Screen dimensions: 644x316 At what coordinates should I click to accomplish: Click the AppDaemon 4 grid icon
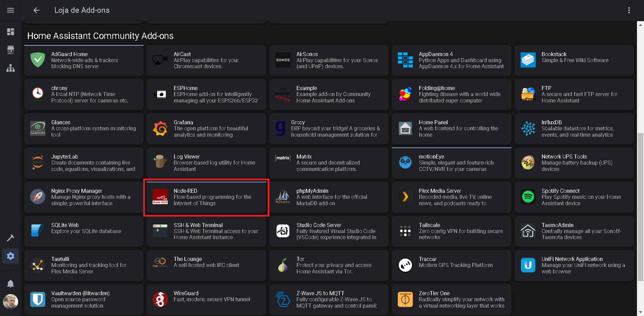click(405, 60)
